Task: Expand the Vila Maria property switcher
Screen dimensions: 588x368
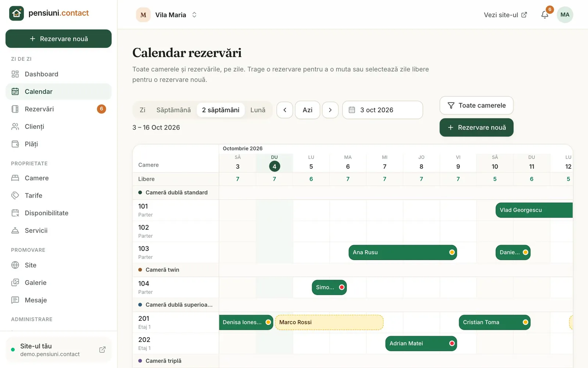Action: click(194, 15)
